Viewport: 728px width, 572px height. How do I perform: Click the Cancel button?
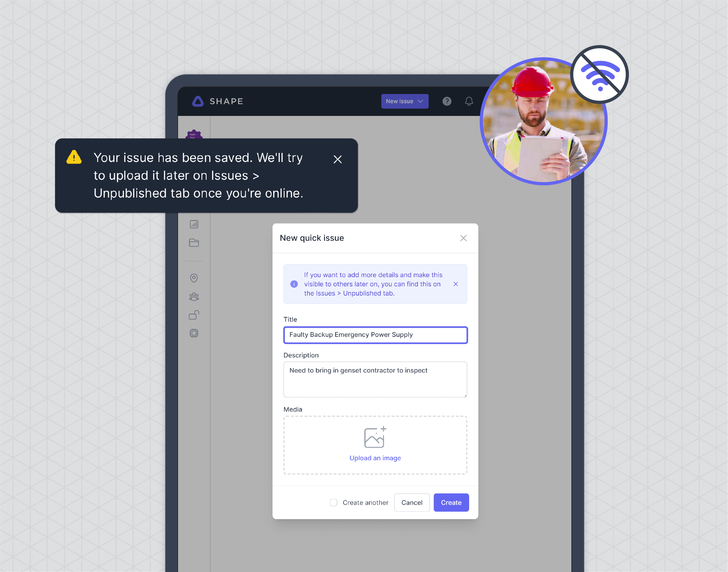[x=412, y=503]
